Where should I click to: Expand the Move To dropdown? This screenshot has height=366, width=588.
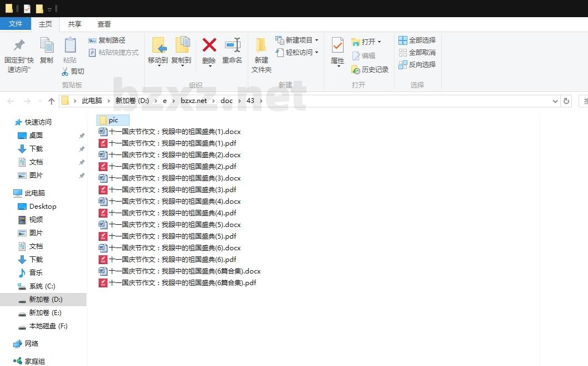point(158,65)
